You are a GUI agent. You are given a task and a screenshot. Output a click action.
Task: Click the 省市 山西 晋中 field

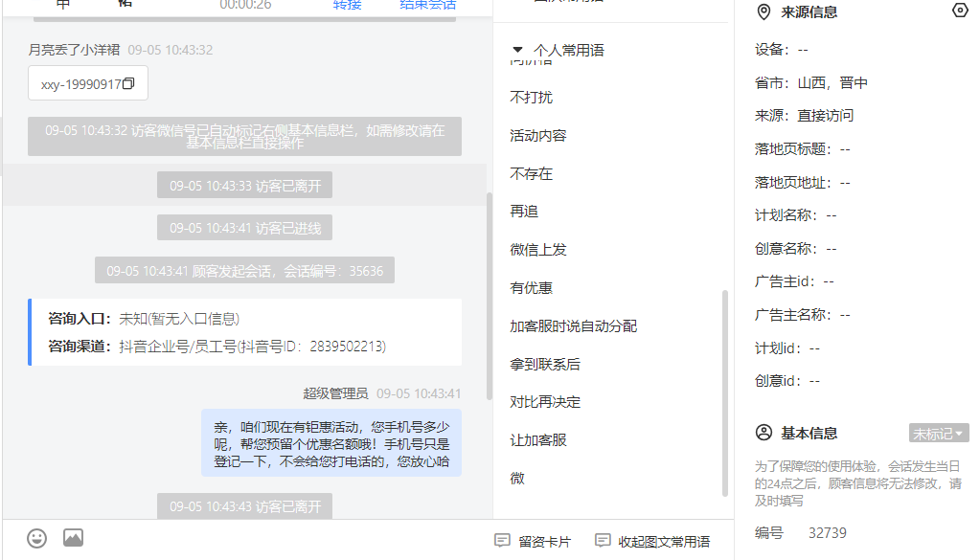click(x=810, y=82)
